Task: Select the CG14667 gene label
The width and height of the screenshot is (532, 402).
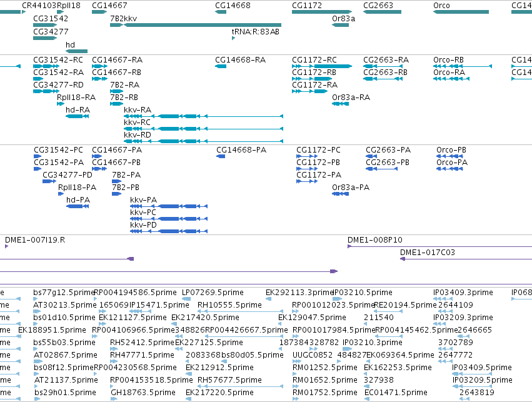Action: pyautogui.click(x=109, y=6)
